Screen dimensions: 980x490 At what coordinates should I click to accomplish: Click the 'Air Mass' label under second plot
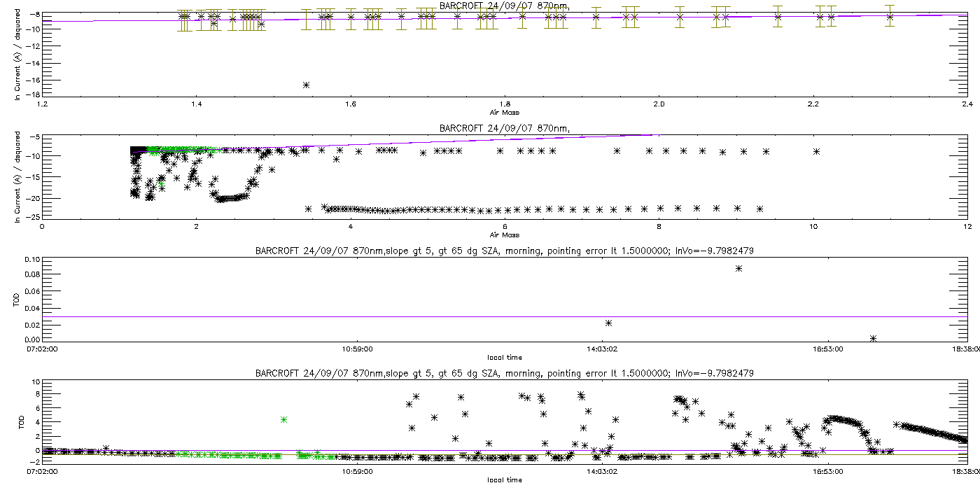504,234
